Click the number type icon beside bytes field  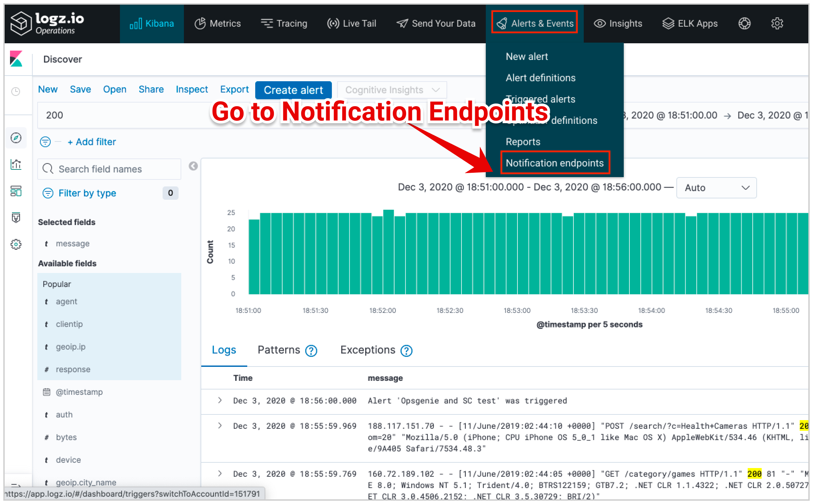[46, 437]
